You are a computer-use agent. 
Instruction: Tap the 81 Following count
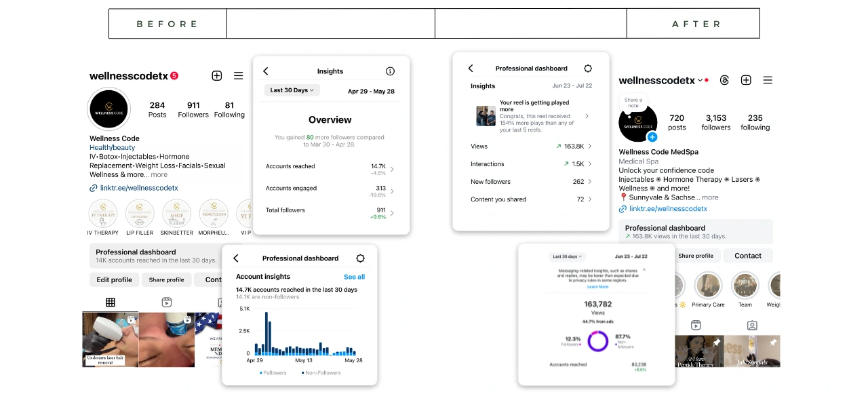pyautogui.click(x=229, y=110)
